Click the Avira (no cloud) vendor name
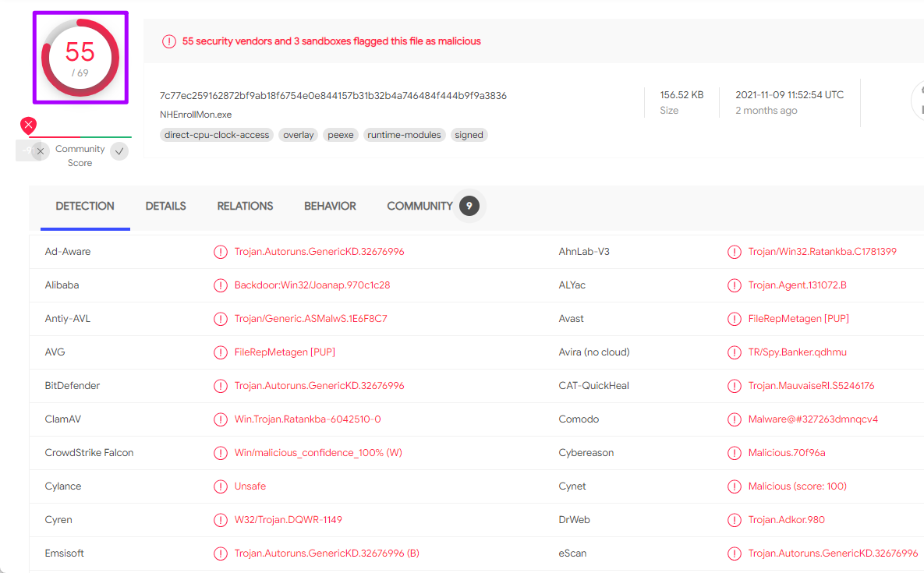The height and width of the screenshot is (573, 924). (594, 352)
